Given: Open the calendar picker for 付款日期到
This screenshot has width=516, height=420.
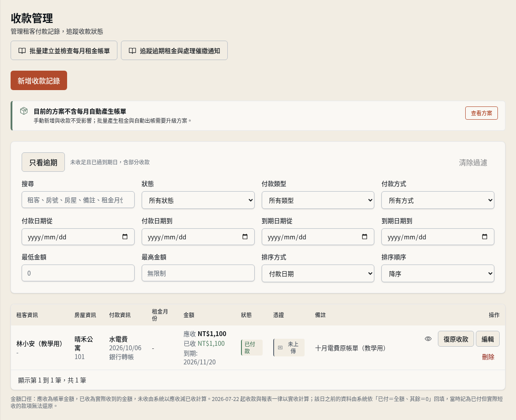Looking at the screenshot, I should coord(245,237).
